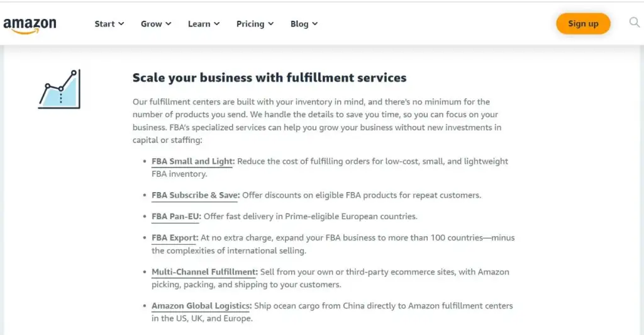
Task: Expand the chevron arrow beside Start
Action: (121, 24)
